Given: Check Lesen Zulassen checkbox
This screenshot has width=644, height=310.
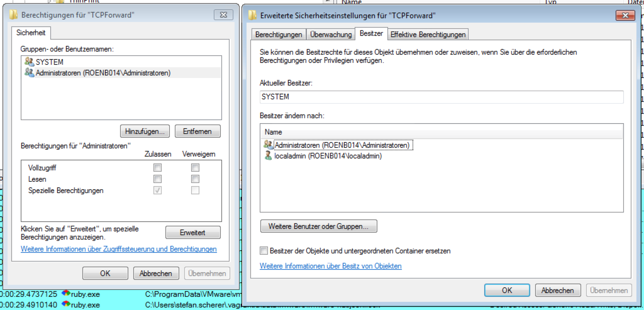Looking at the screenshot, I should point(158,179).
